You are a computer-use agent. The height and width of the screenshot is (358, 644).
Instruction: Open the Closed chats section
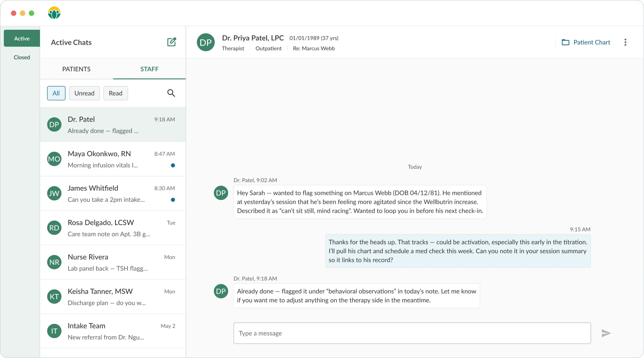point(22,57)
